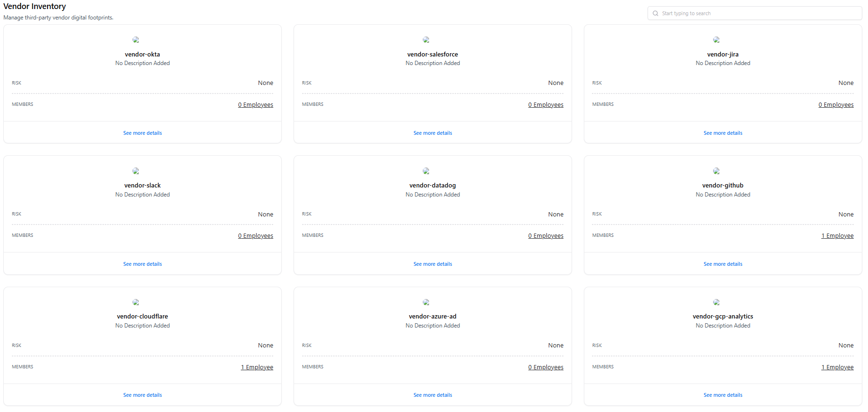Click the RISK label on vendor-gcp-analytics card

[597, 346]
